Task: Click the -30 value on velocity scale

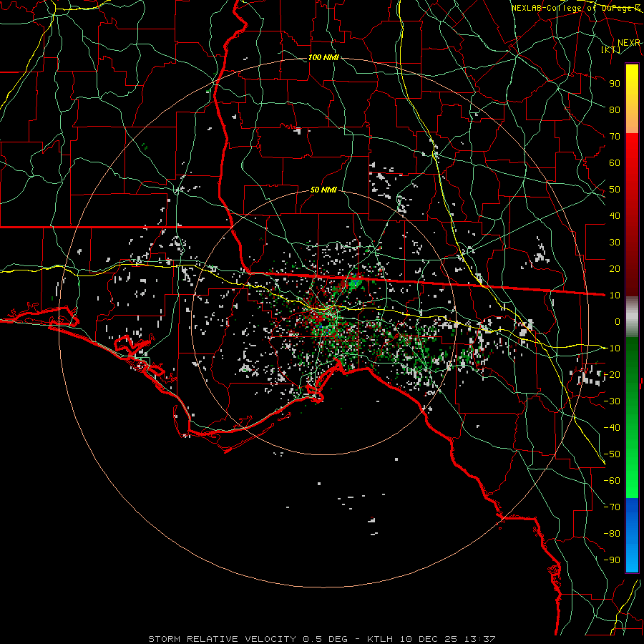Action: tap(612, 401)
